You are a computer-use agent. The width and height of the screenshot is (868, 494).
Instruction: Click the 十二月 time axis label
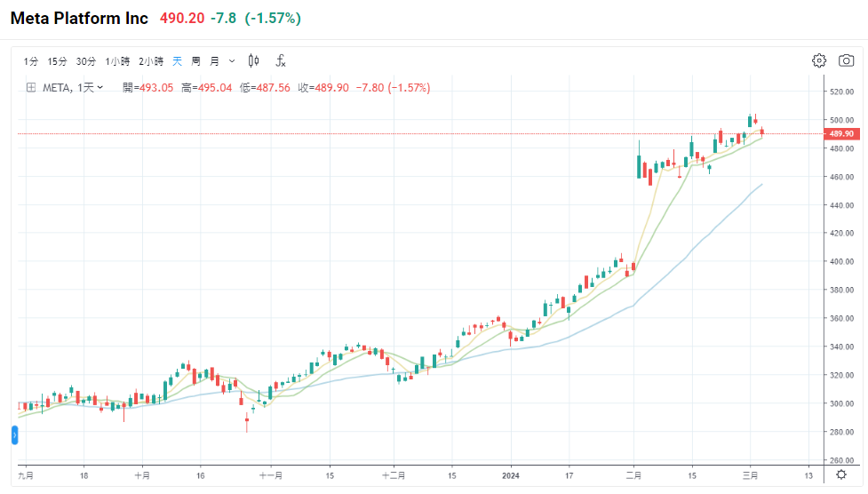click(x=394, y=475)
